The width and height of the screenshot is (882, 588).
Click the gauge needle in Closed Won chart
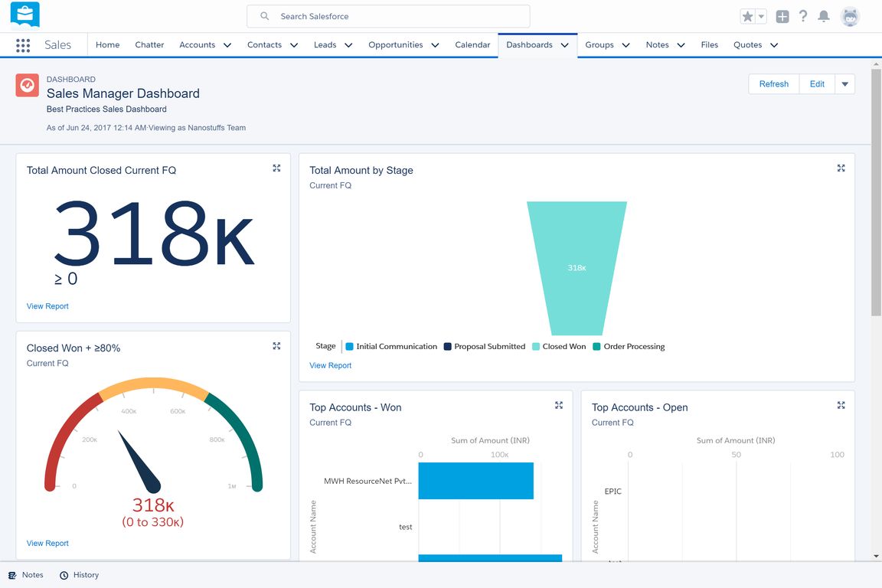click(139, 462)
